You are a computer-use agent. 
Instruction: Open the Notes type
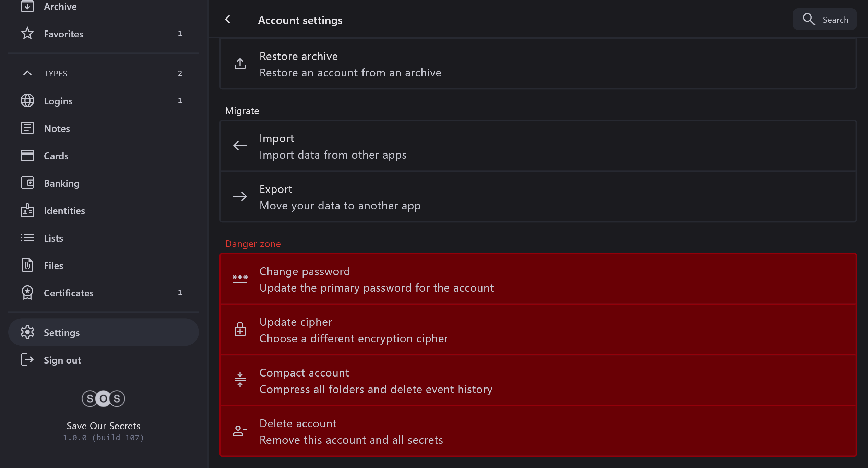coord(57,128)
